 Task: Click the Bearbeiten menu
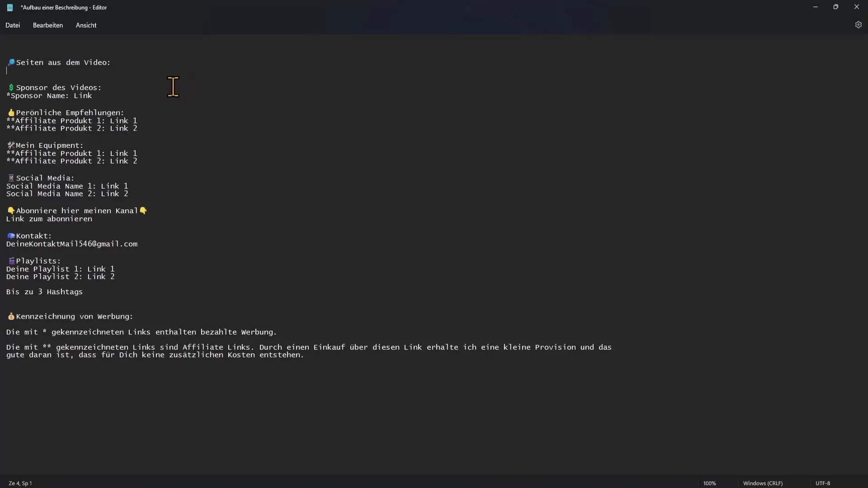[x=47, y=25]
